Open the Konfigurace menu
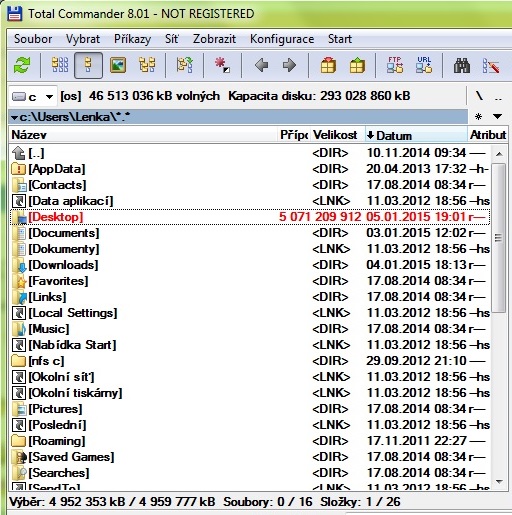This screenshot has height=515, width=512. (x=282, y=39)
